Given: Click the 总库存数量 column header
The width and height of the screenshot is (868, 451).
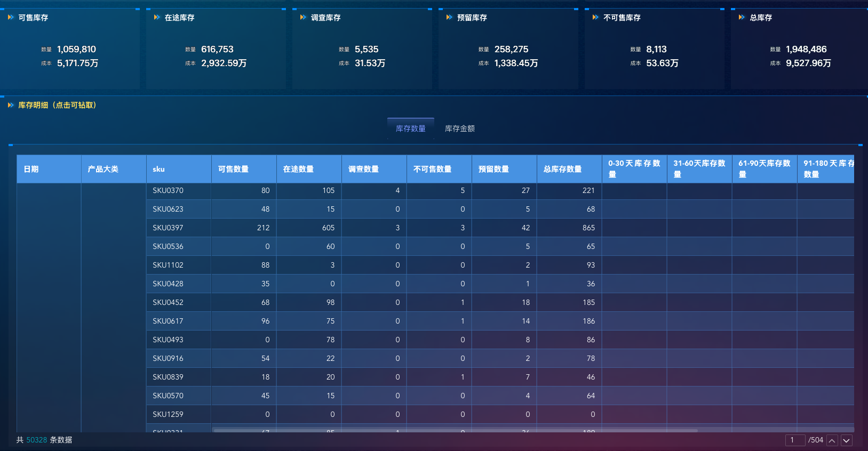Looking at the screenshot, I should (562, 169).
